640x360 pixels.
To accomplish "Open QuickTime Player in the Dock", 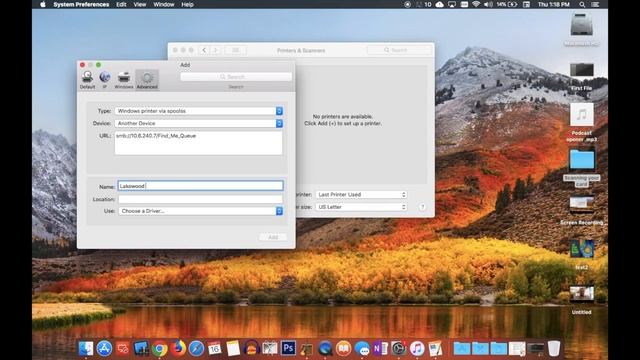I will (325, 348).
